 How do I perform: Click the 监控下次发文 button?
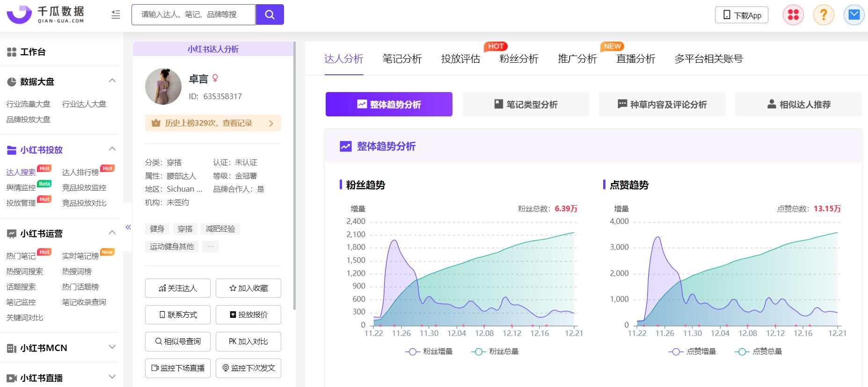click(x=248, y=368)
